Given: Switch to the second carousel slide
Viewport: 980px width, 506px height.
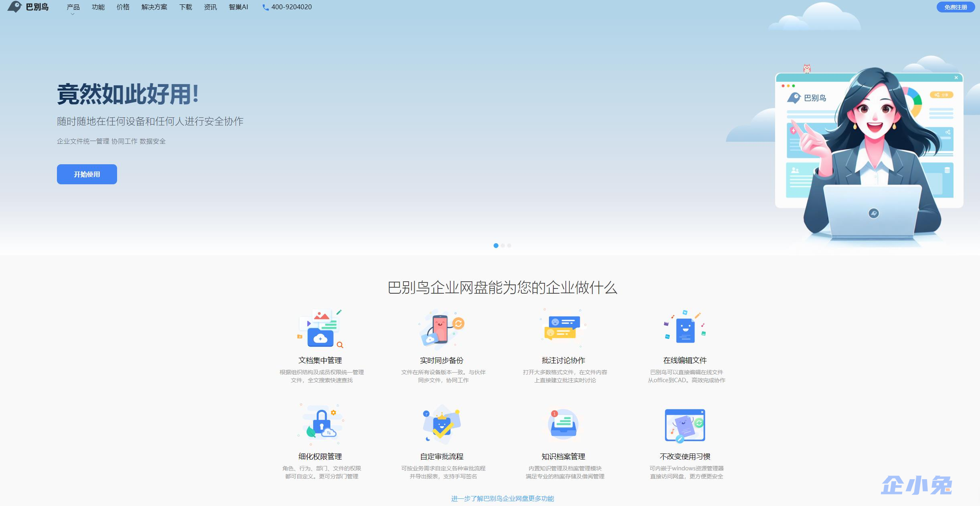Looking at the screenshot, I should pos(503,246).
